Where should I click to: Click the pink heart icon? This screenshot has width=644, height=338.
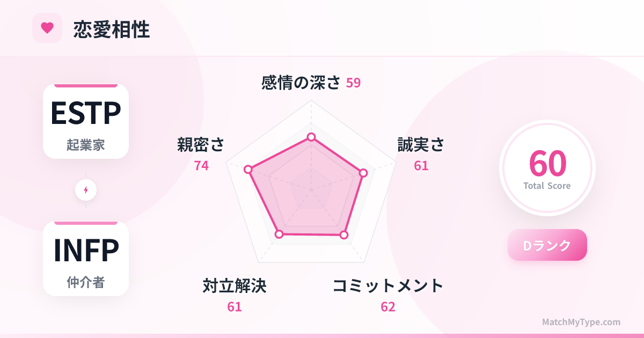[x=47, y=28]
